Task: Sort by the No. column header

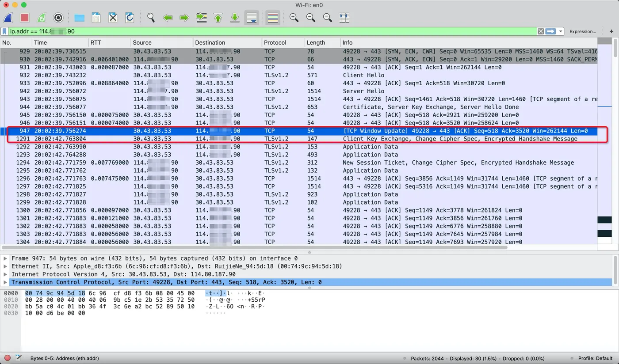Action: click(x=16, y=42)
